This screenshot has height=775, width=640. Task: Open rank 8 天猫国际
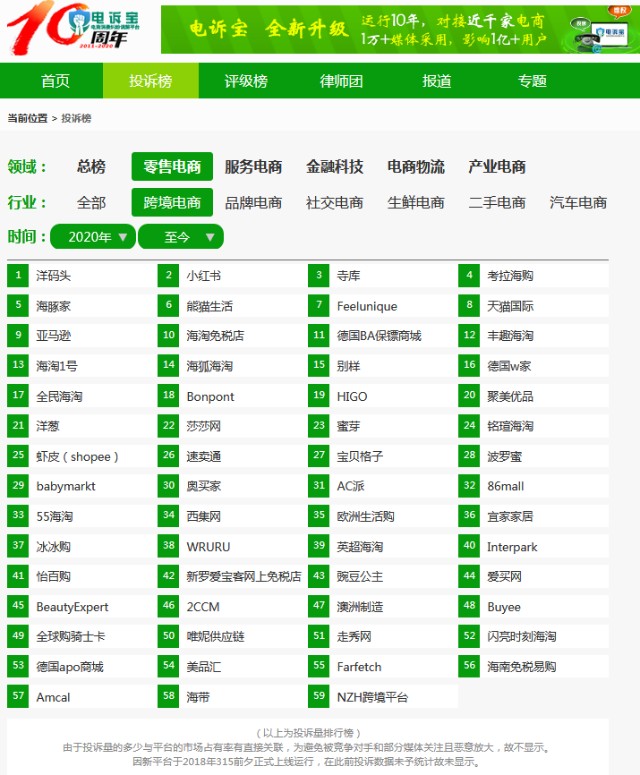(533, 306)
